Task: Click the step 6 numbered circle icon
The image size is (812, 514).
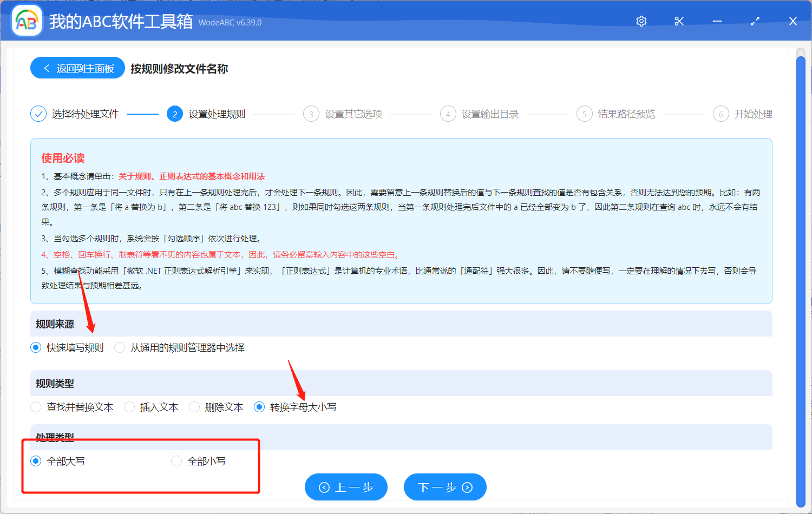Action: (x=721, y=114)
